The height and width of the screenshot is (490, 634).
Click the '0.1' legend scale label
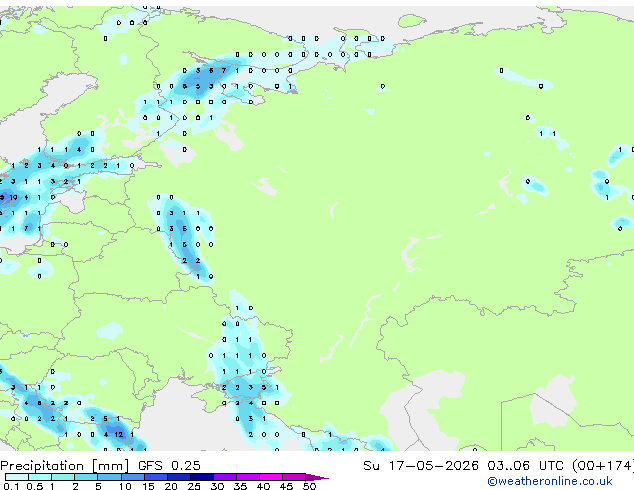[x=11, y=486]
